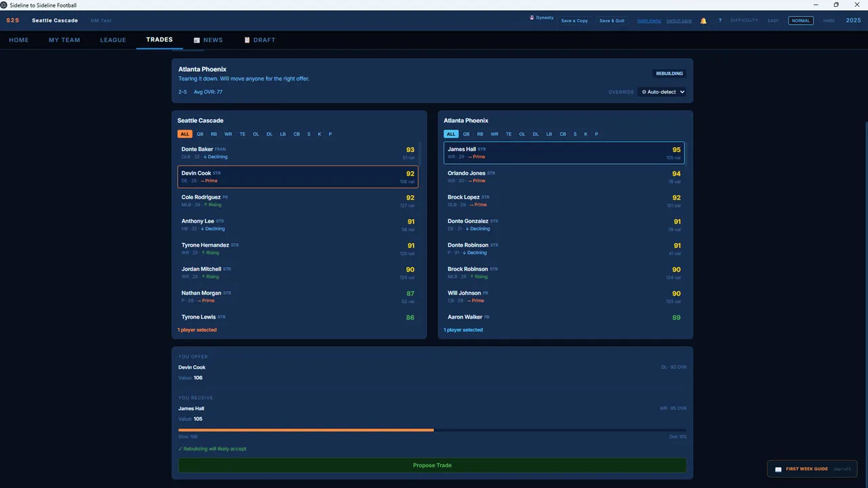Click the Dynasty mode icon

(532, 18)
